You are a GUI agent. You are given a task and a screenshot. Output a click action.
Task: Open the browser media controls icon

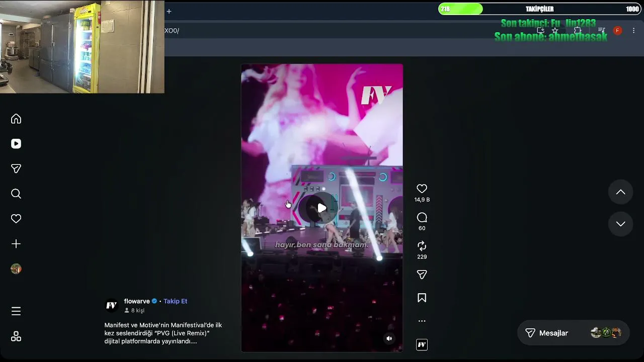click(x=601, y=31)
